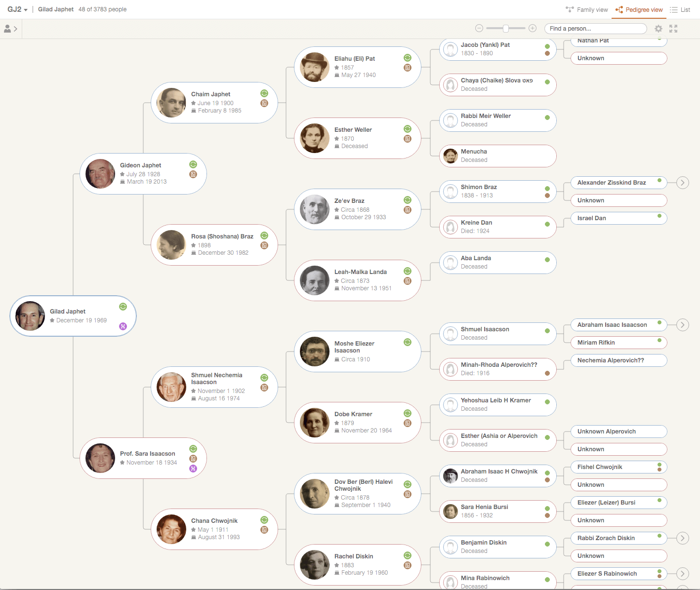Select the Jacob (Yankl) Pat card
Viewport: 700px width, 590px height.
click(x=498, y=49)
